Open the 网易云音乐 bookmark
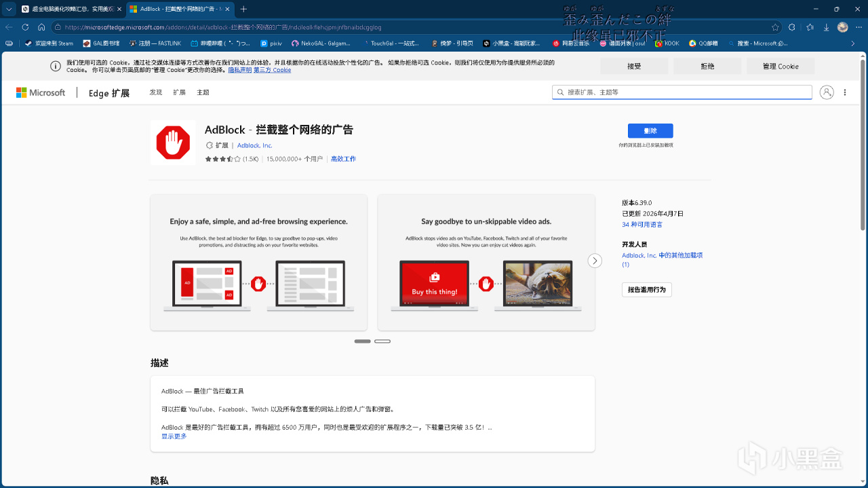868x488 pixels. [571, 43]
